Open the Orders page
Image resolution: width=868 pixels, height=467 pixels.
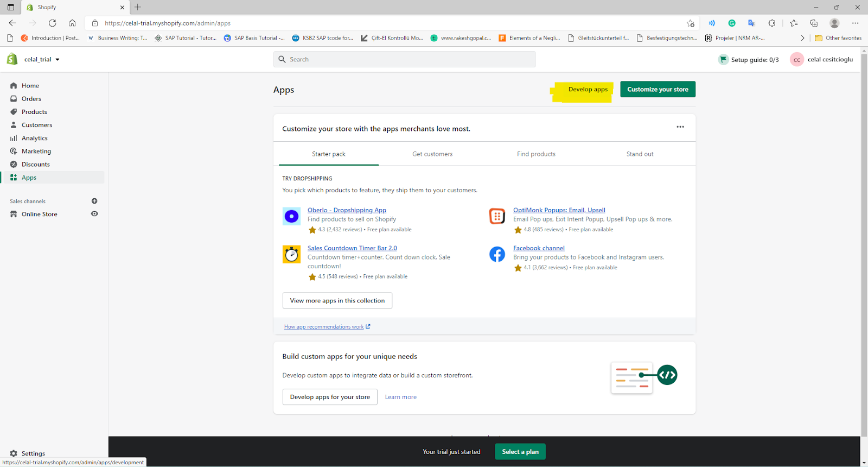31,99
